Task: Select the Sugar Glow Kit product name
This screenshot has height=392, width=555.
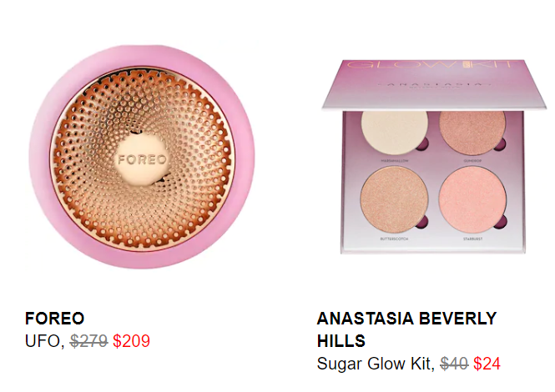Action: (376, 364)
